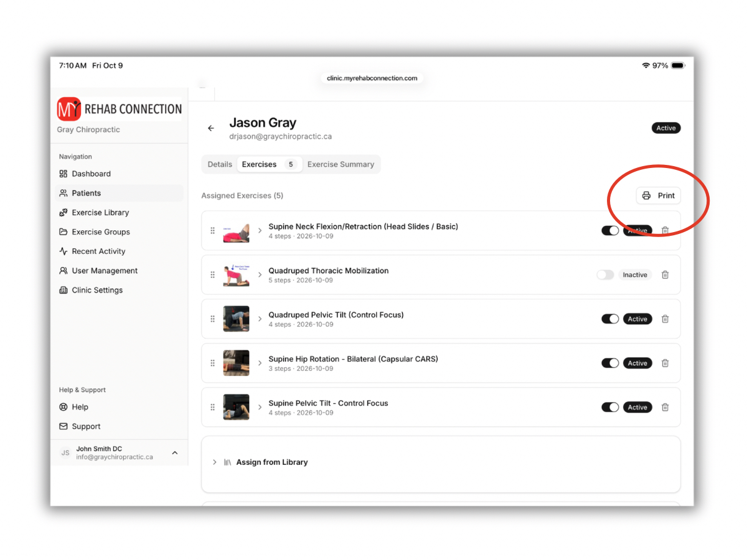The image size is (747, 560).
Task: Click the JS user avatar
Action: click(65, 452)
